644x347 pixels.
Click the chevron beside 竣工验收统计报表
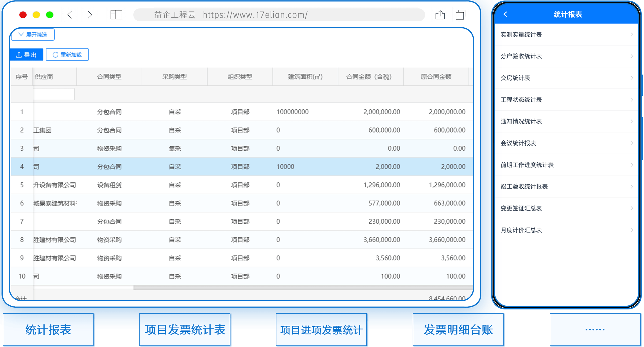pyautogui.click(x=632, y=187)
